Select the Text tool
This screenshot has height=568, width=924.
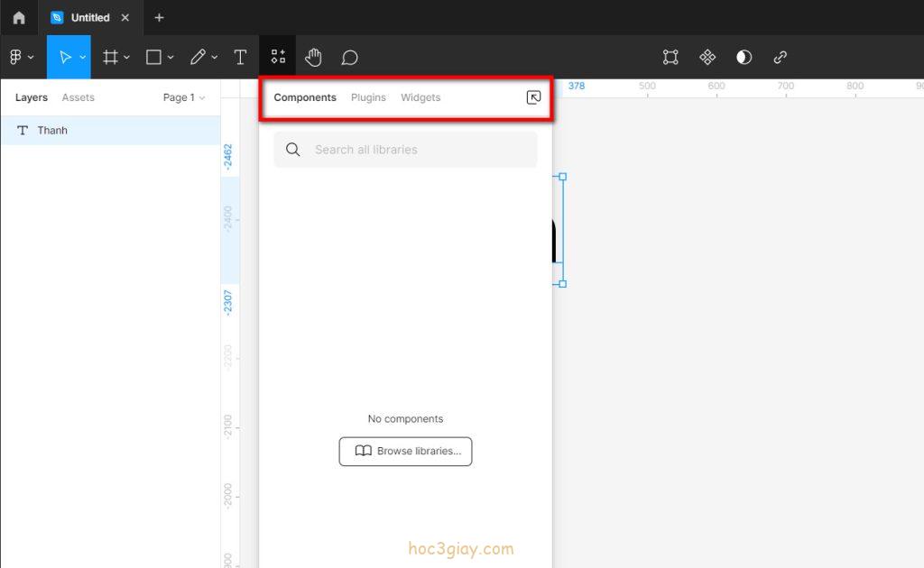240,58
